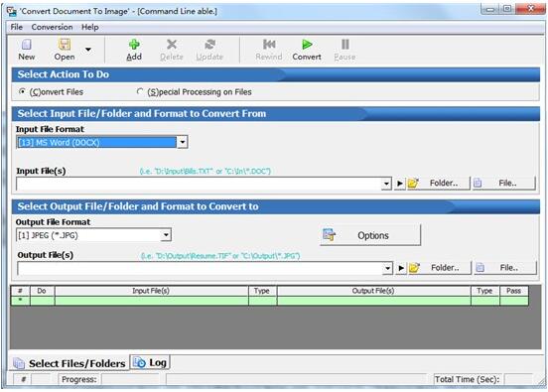Select the (C)onvert Files radio button
The height and width of the screenshot is (392, 548).
[22, 91]
